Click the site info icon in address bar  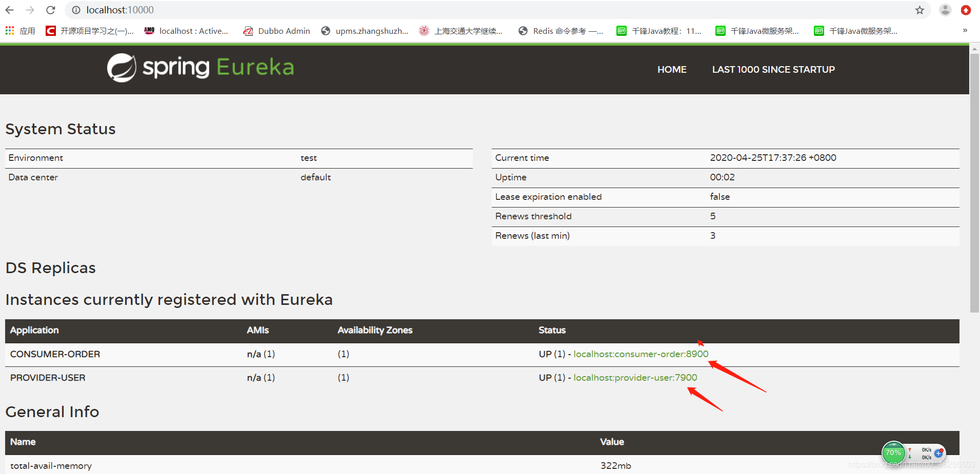point(76,10)
